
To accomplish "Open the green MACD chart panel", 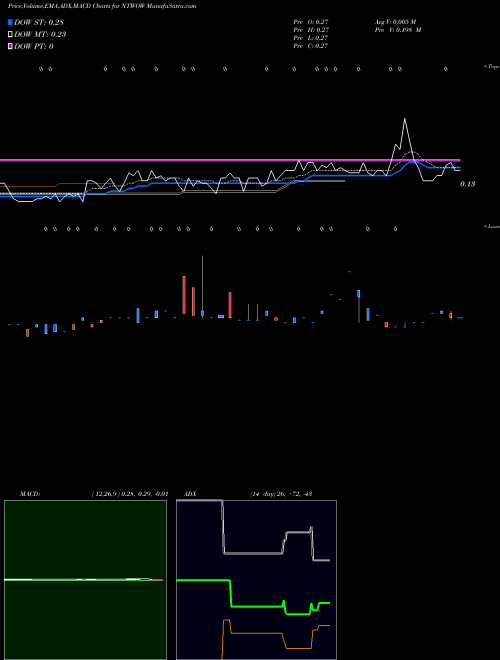I will point(85,580).
